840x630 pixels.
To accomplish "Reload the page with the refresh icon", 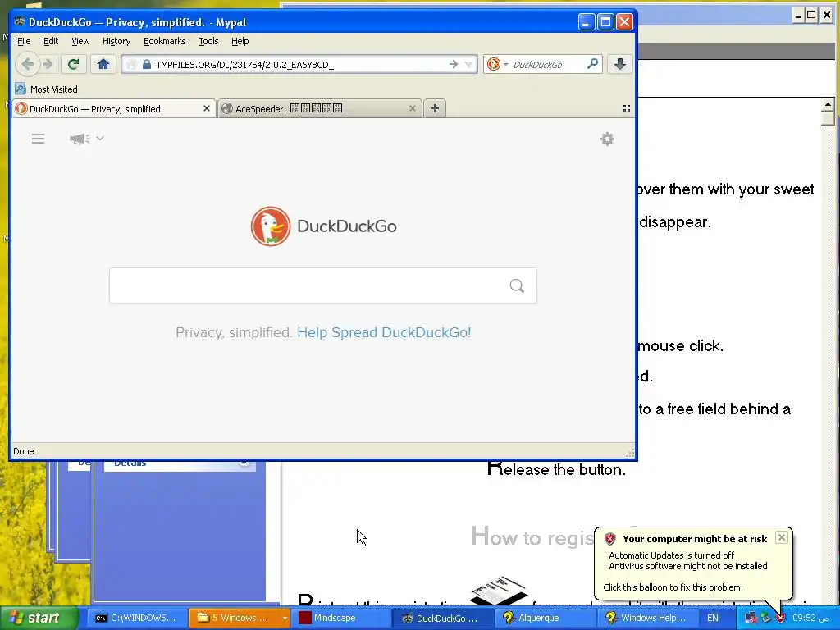I will coord(73,64).
